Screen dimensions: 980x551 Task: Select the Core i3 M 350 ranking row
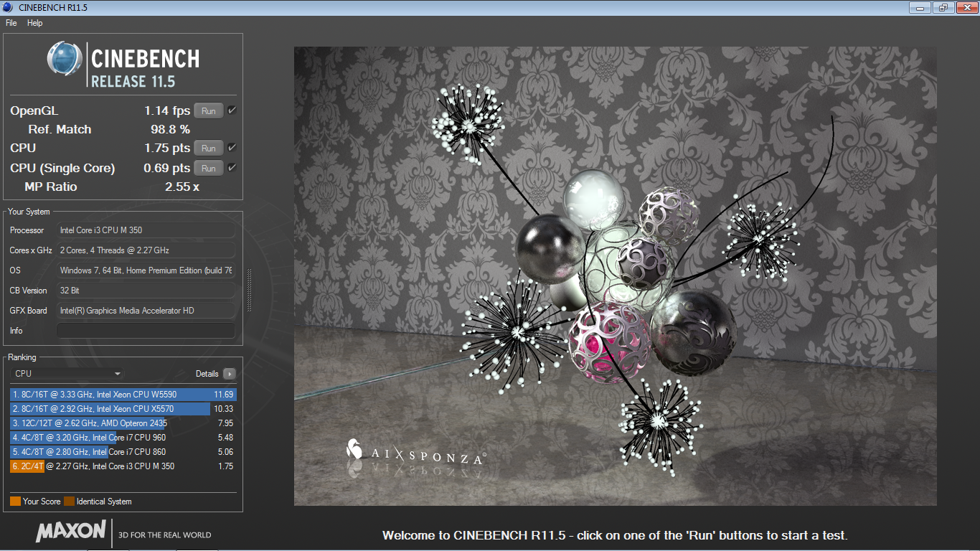123,466
